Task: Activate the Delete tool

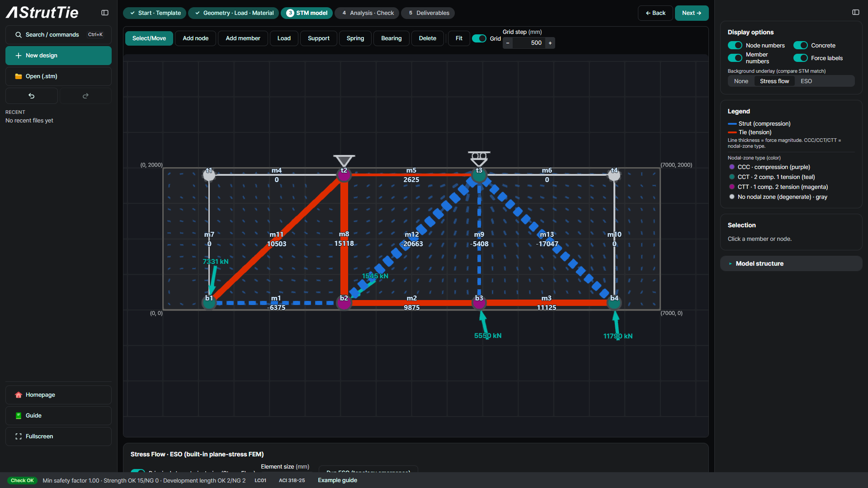Action: click(x=428, y=38)
